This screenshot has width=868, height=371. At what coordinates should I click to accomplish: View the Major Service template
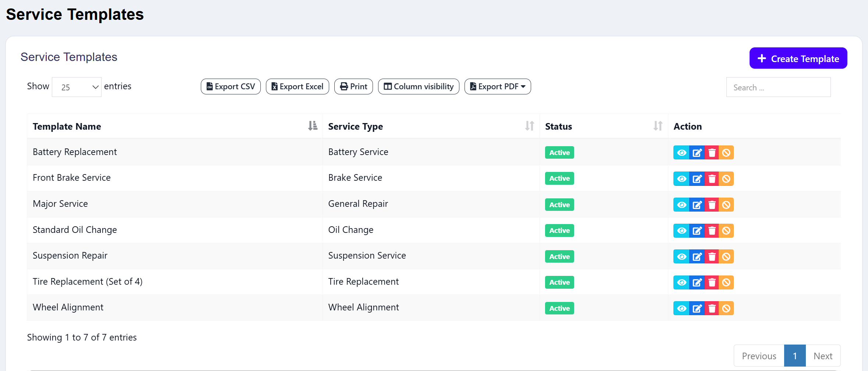point(681,205)
